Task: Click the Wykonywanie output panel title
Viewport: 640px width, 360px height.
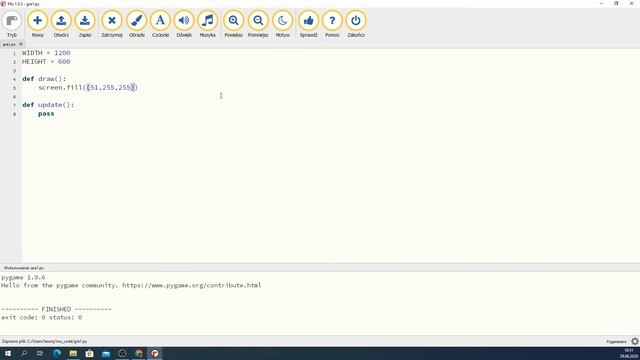Action: (x=24, y=268)
